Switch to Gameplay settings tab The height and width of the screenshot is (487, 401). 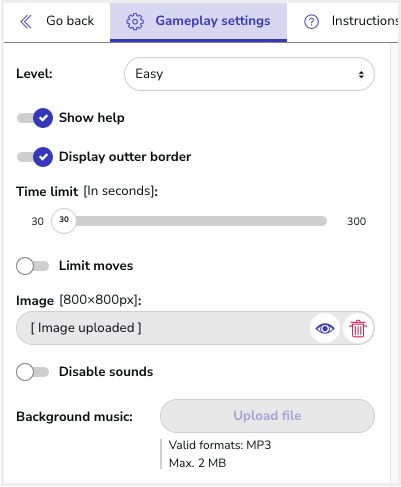(x=198, y=22)
